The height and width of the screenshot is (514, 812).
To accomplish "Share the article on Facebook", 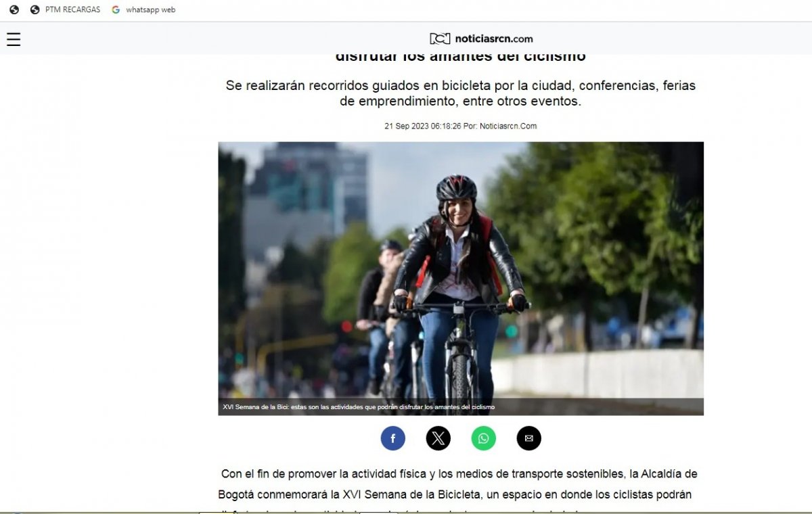I will (x=392, y=438).
